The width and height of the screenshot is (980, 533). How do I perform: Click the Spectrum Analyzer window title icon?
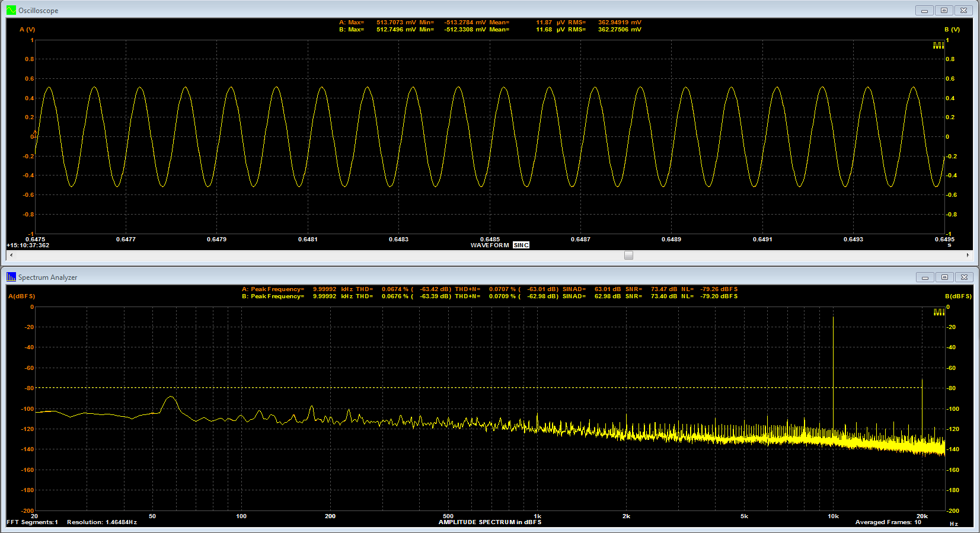point(11,277)
